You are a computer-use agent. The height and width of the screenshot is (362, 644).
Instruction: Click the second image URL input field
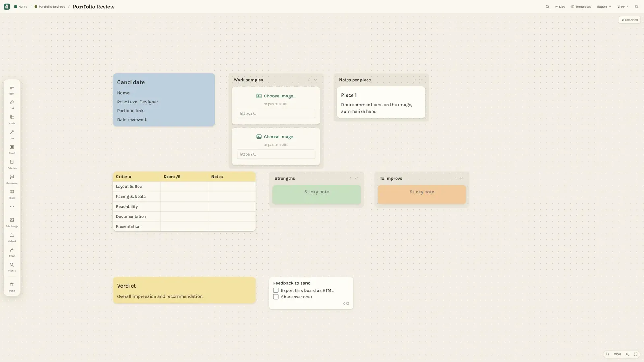pos(276,154)
